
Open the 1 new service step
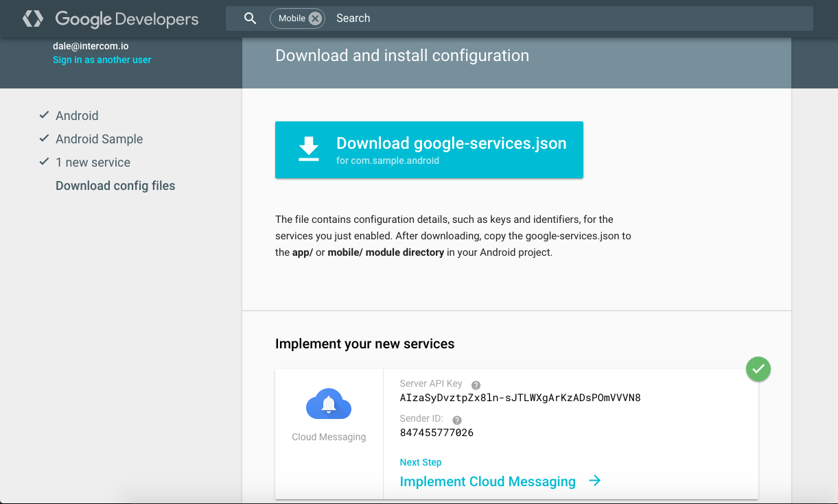tap(93, 163)
